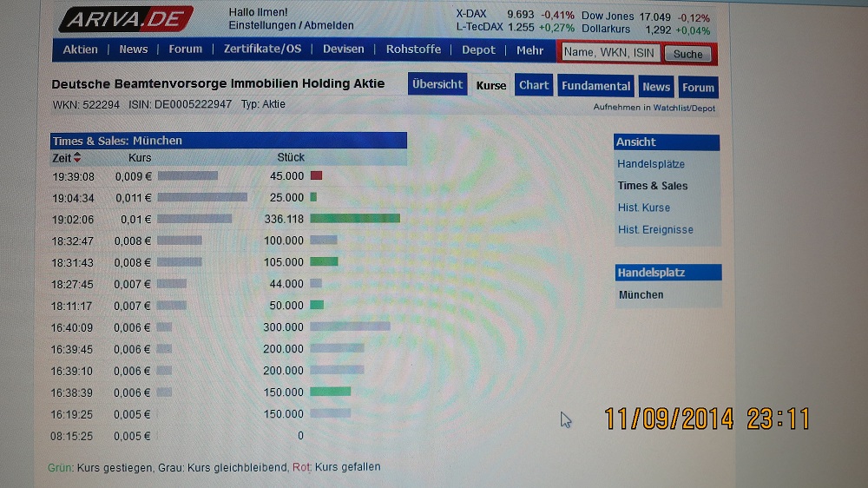
Task: Click the ARIVA.DE logo
Action: pyautogui.click(x=126, y=18)
